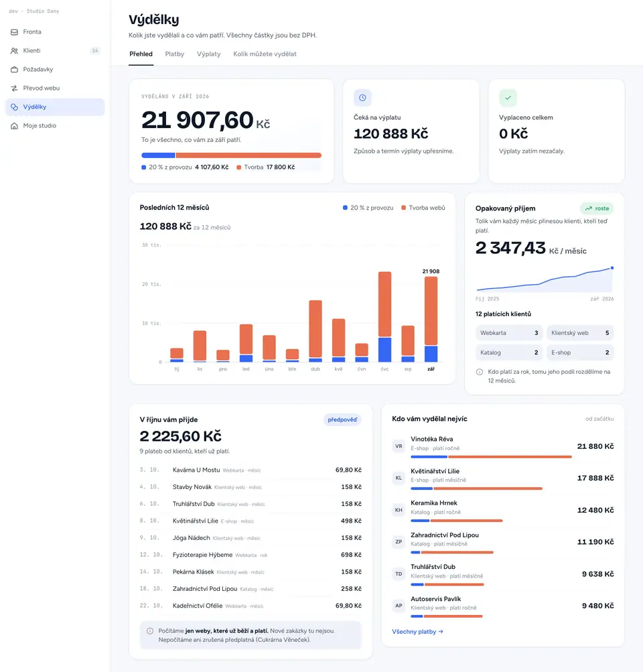Image resolution: width=643 pixels, height=672 pixels.
Task: Click the Kavárna U Mostu payment row
Action: click(251, 470)
